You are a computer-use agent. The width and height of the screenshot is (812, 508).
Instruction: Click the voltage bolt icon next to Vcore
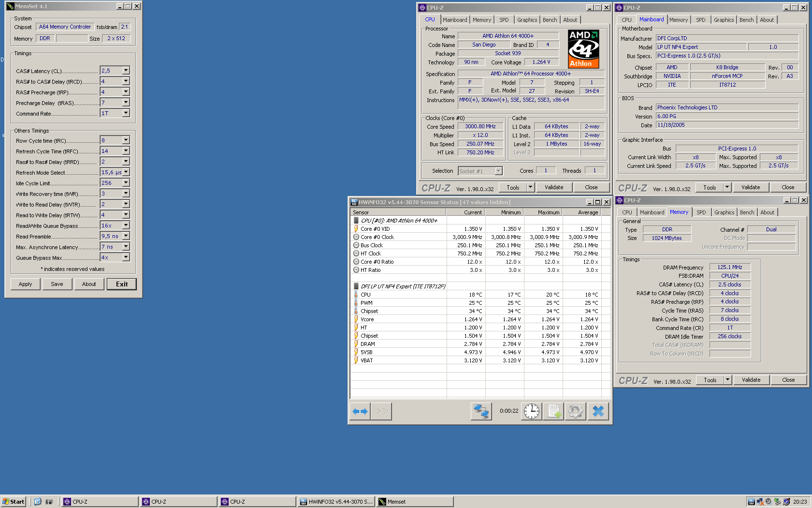click(356, 319)
